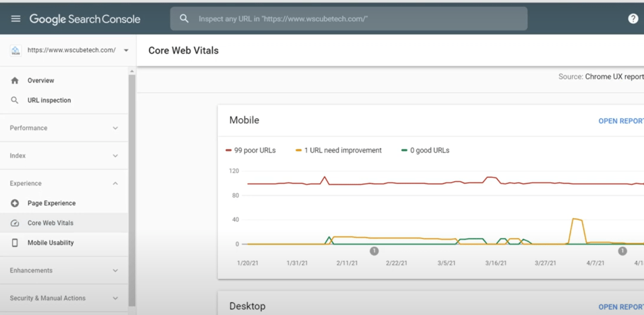Click the annotation marker near 4/7/21
Image resolution: width=644 pixels, height=315 pixels.
(623, 251)
